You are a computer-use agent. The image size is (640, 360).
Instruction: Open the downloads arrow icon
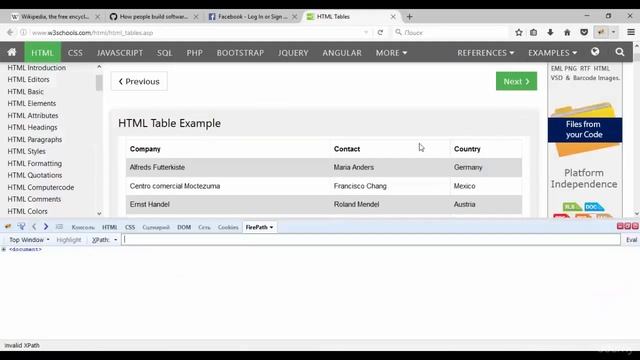coord(550,32)
